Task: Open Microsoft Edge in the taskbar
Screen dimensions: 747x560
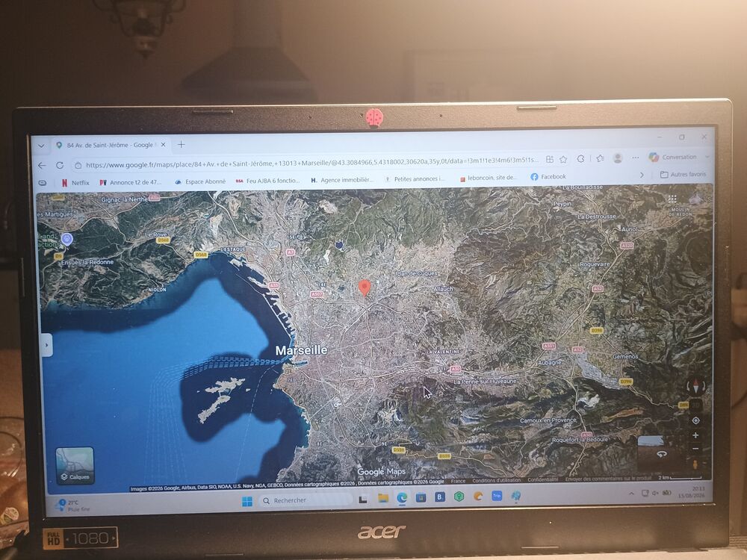Action: 402,497
